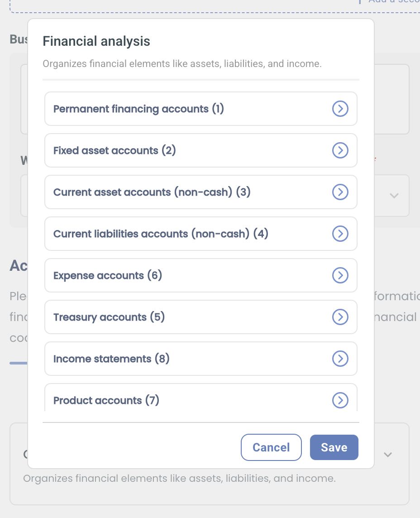Cancel the Financial analysis dialog

271,447
